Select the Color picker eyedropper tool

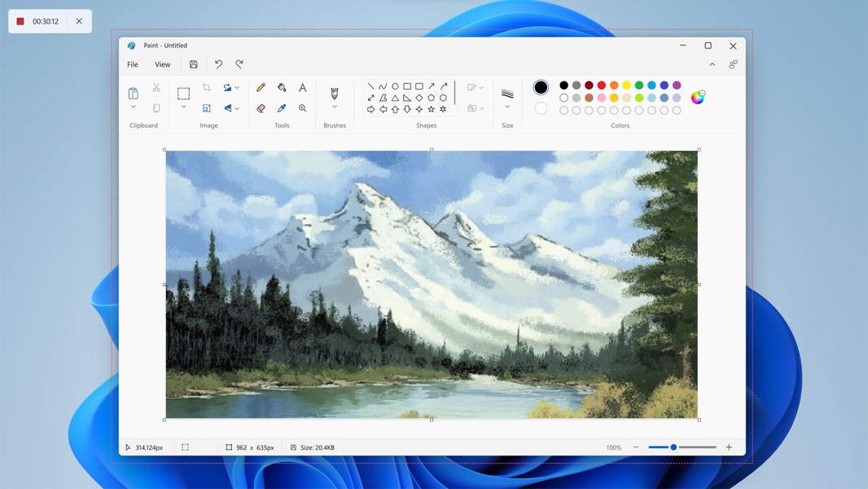pos(282,108)
